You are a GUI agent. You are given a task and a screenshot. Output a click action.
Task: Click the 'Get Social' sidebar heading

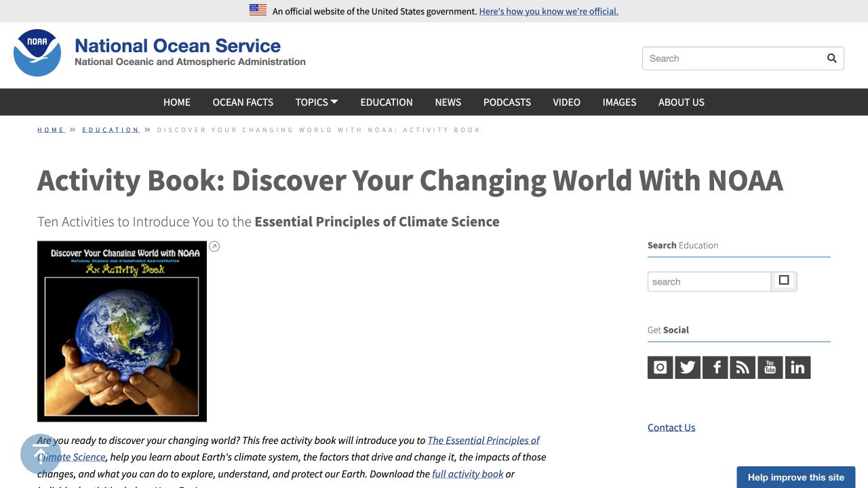(x=668, y=330)
